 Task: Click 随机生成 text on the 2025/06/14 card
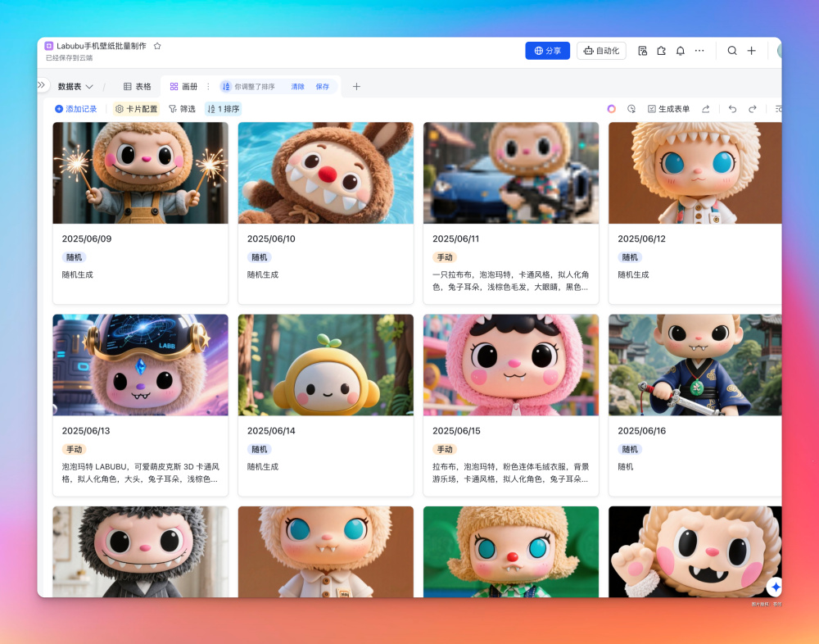point(263,466)
